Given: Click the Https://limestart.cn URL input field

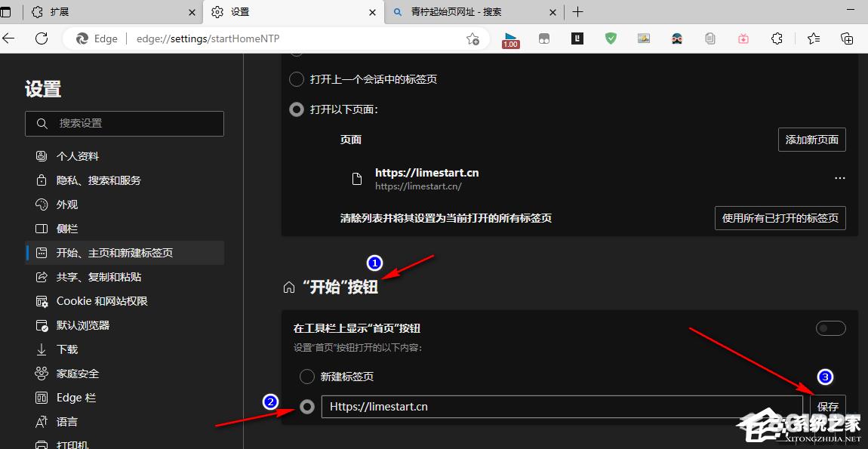Looking at the screenshot, I should click(562, 407).
